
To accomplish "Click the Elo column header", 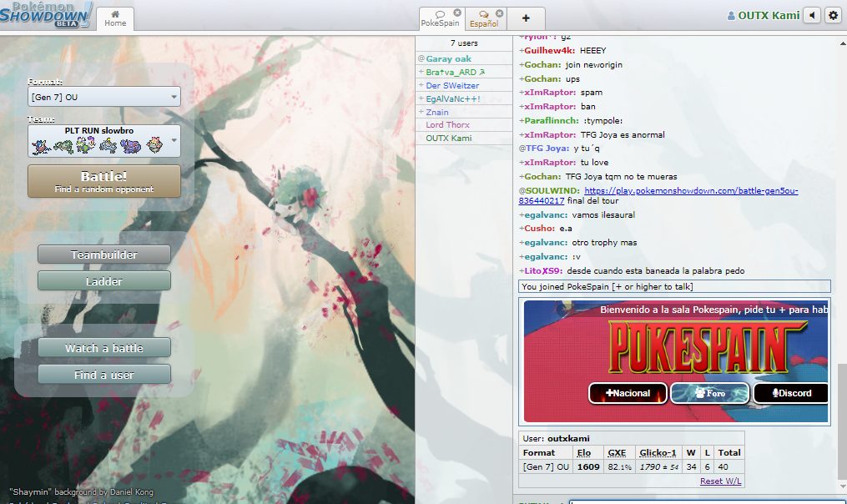I will click(x=583, y=452).
